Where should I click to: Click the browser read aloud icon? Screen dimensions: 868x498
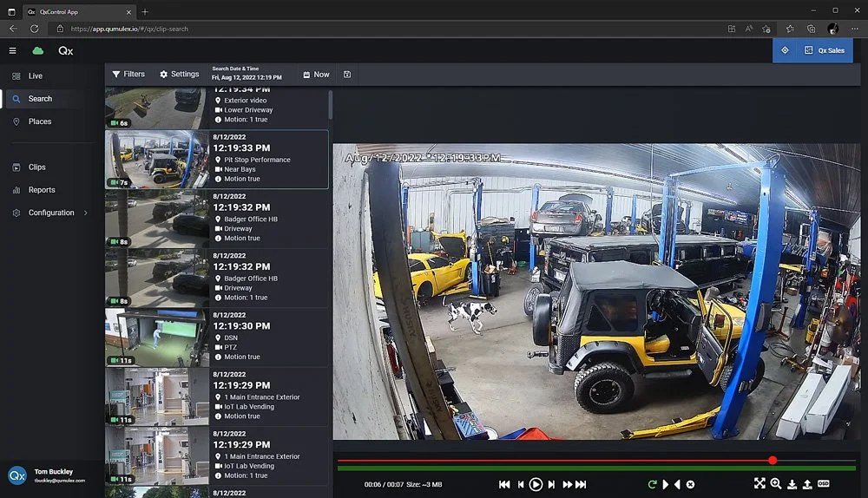point(748,29)
